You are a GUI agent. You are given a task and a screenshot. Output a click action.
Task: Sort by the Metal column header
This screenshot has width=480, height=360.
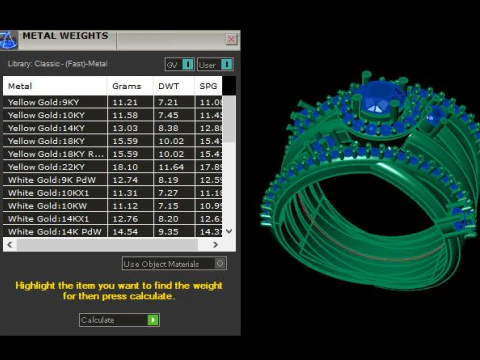[55, 86]
